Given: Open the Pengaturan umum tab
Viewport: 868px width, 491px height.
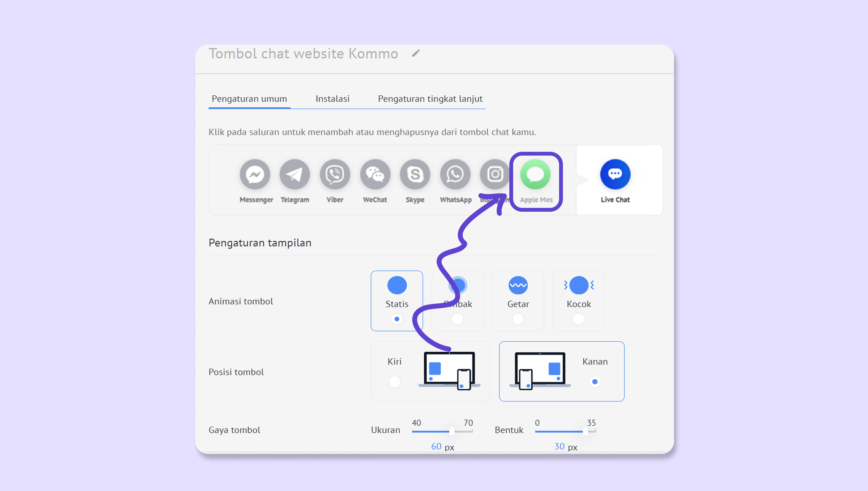Looking at the screenshot, I should pos(249,99).
